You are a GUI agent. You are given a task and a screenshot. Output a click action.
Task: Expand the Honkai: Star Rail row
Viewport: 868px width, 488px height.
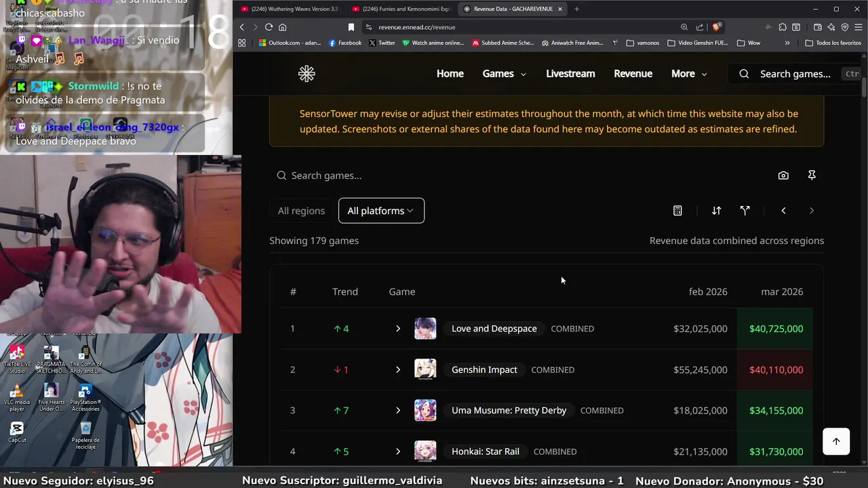coord(398,451)
